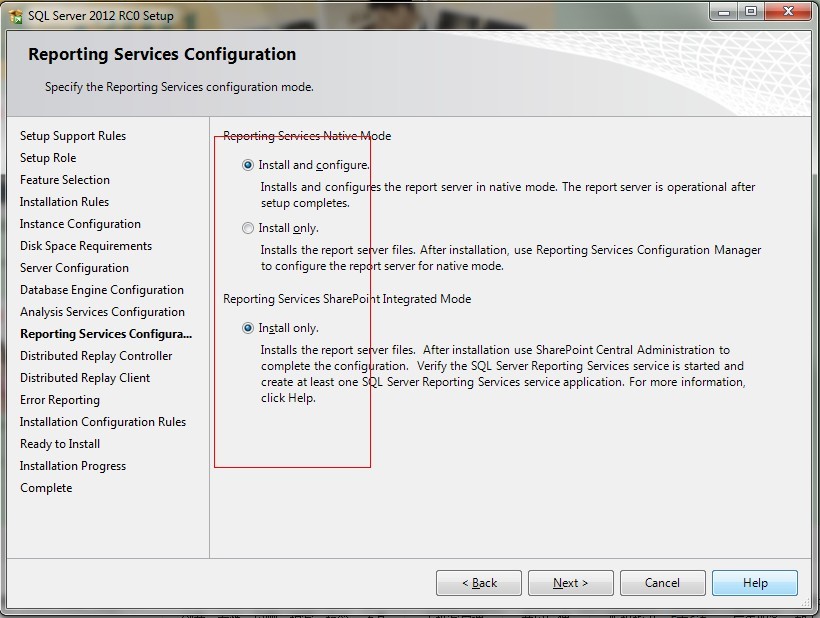
Task: Minimize the setup window
Action: pos(724,12)
